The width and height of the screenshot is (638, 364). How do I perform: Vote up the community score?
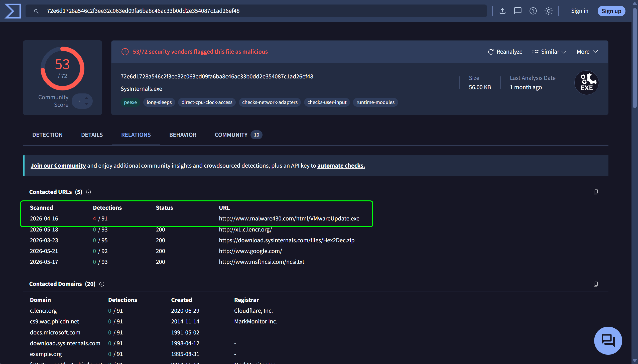tap(86, 98)
